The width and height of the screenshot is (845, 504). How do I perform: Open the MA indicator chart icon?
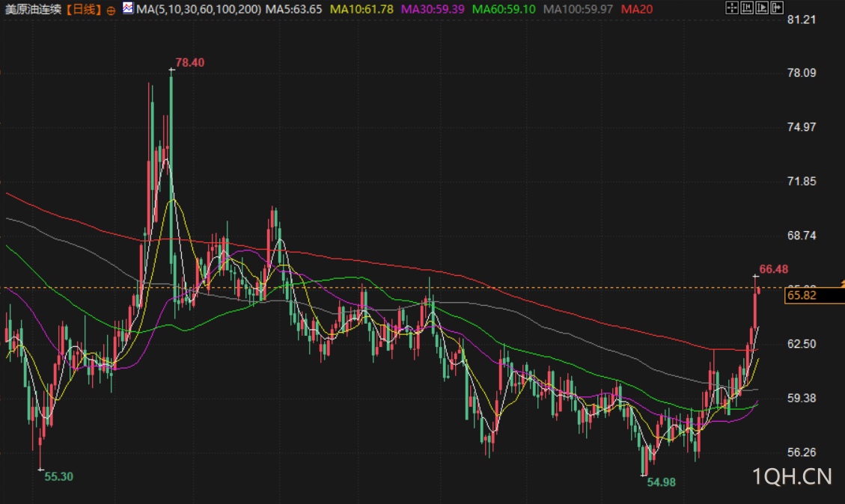(x=128, y=8)
